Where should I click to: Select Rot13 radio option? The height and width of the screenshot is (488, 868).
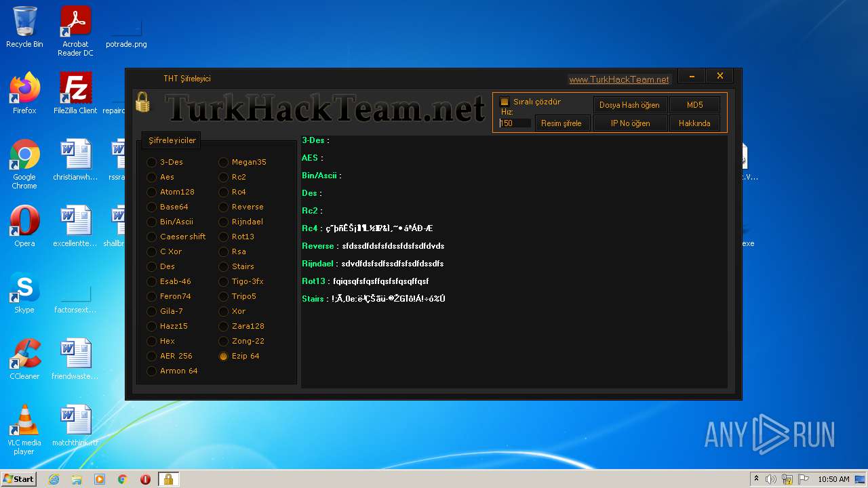[223, 237]
